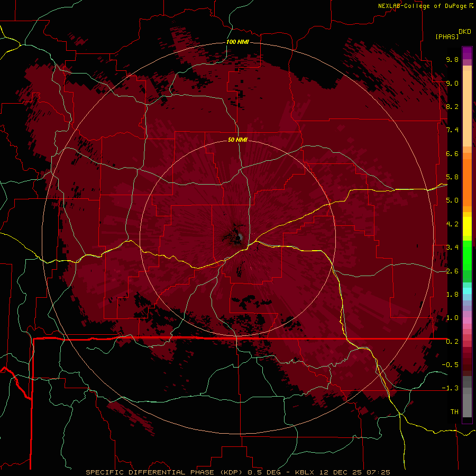Viewport: 476px width, 476px height.
Task: Pick the pink color bar segment
Action: point(467,321)
